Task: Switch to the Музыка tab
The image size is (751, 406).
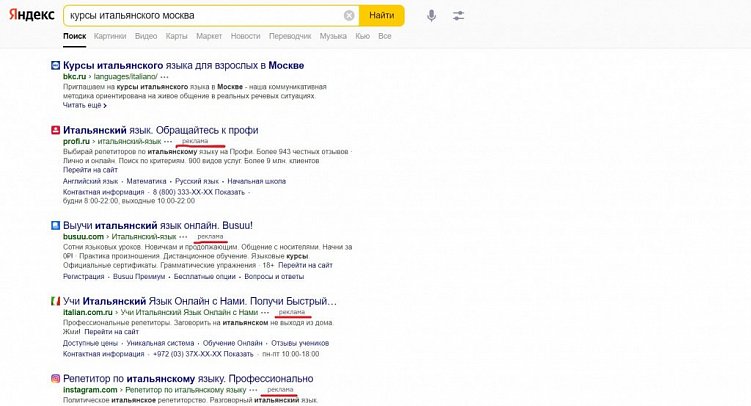Action: pyautogui.click(x=333, y=36)
